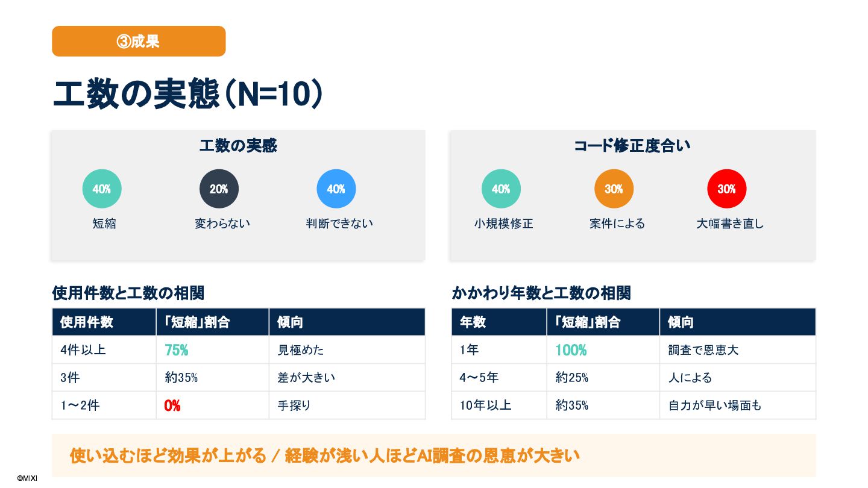Click the 4件以上 row label
The image size is (868, 488).
pyautogui.click(x=83, y=350)
